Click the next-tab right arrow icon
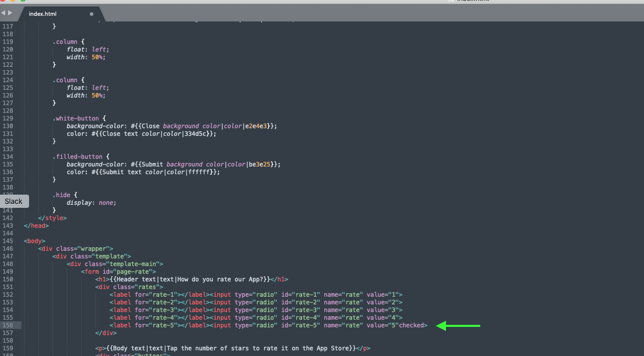This screenshot has width=644, height=356. (10, 13)
